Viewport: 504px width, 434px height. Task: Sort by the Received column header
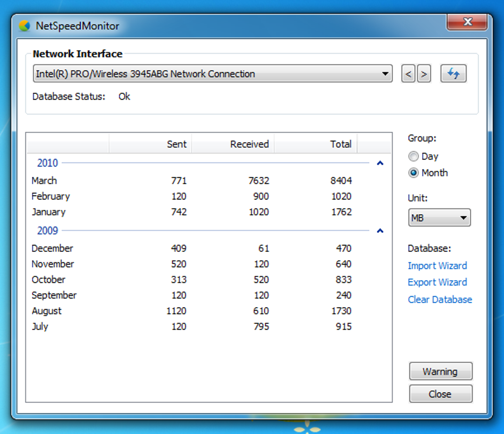(x=233, y=144)
